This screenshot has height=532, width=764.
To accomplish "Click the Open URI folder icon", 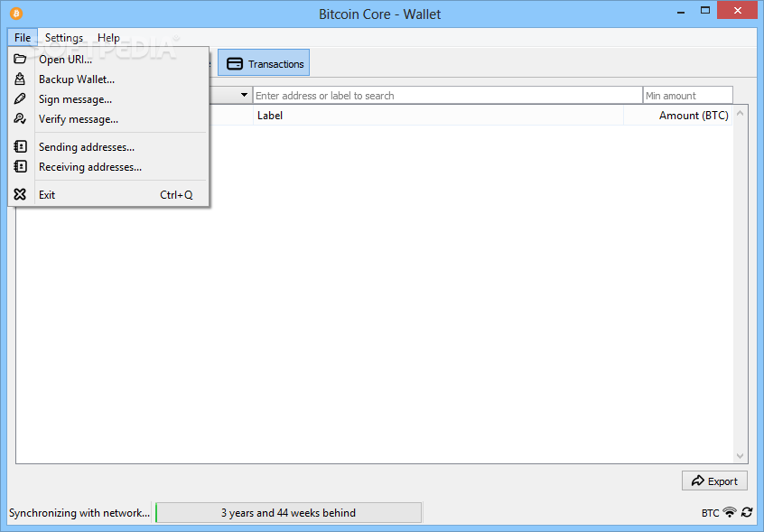I will 20,59.
